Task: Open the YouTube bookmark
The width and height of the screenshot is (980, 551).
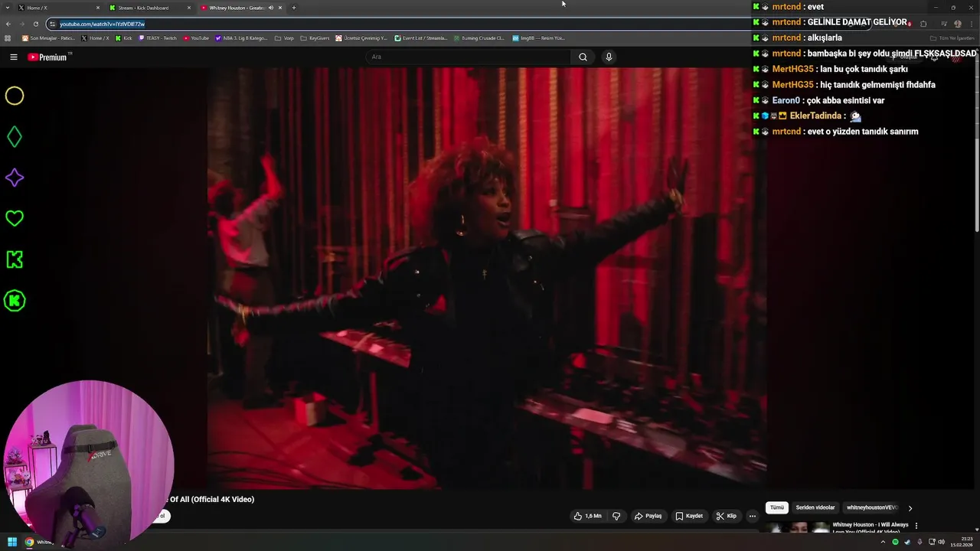Action: coord(196,37)
